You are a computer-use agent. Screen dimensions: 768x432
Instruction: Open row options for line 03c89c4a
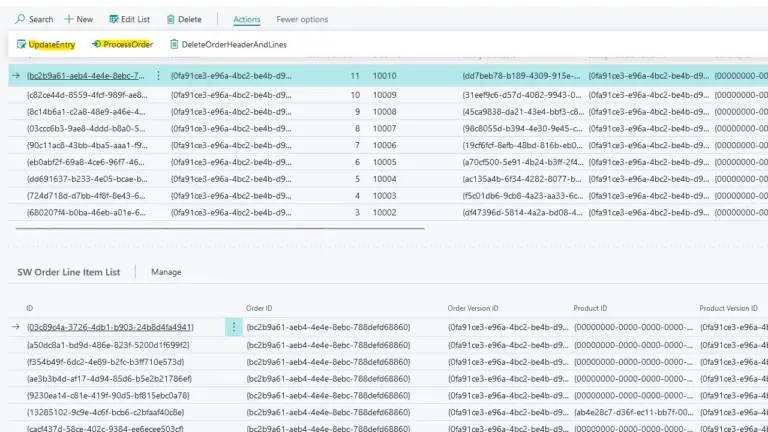(x=234, y=327)
